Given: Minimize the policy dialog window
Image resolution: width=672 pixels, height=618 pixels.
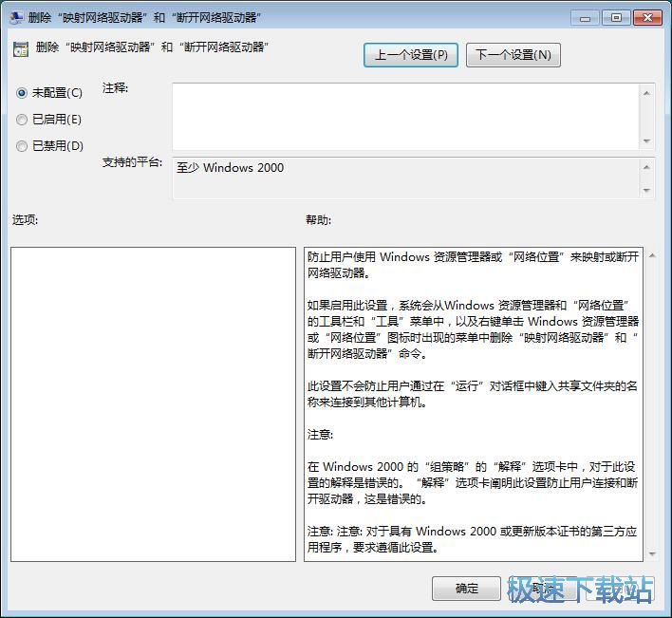Looking at the screenshot, I should (585, 18).
